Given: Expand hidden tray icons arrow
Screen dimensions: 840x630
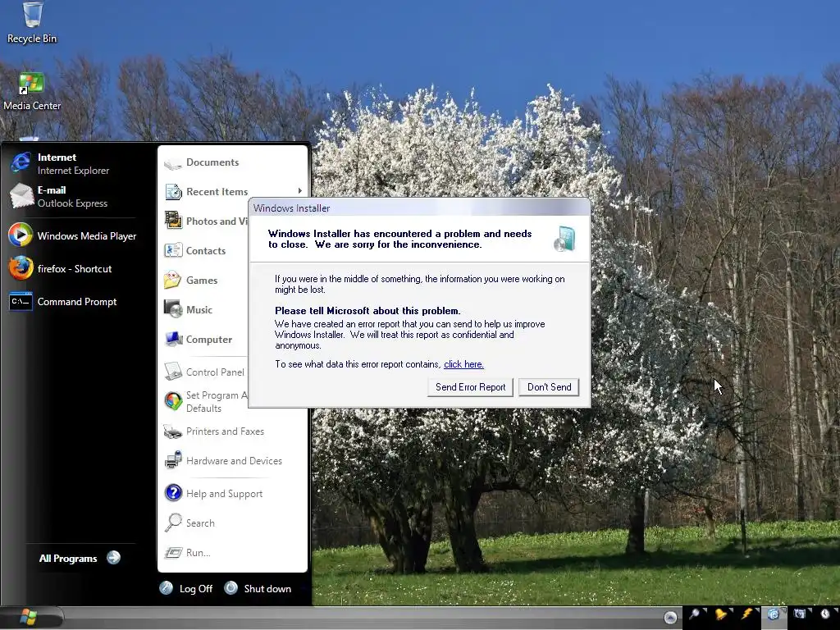Looking at the screenshot, I should click(670, 618).
